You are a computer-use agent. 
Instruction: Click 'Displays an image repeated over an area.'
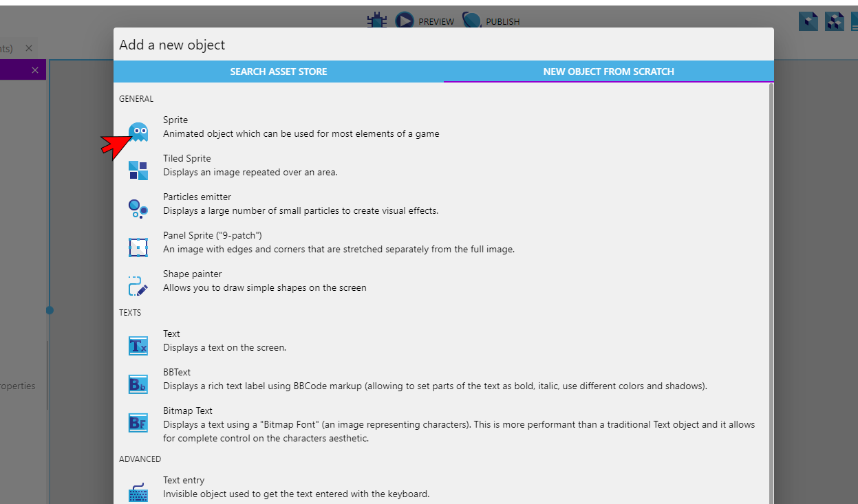click(x=250, y=172)
